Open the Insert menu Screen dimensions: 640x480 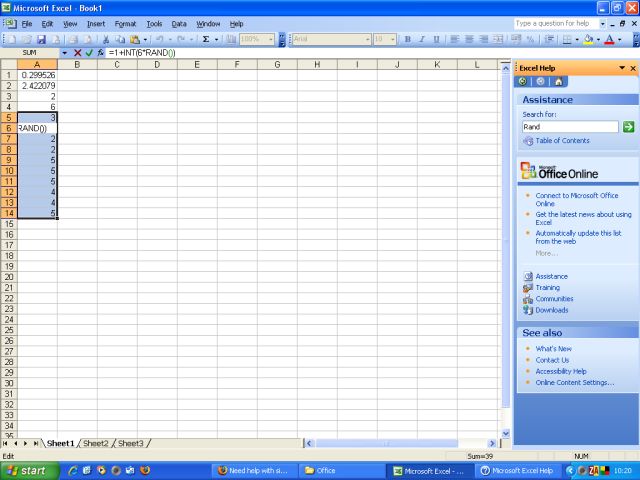(96, 24)
